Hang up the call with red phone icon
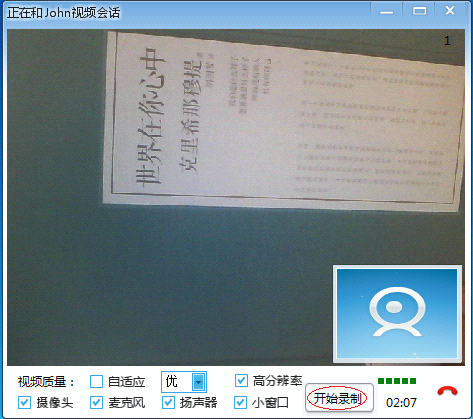 coord(447,391)
